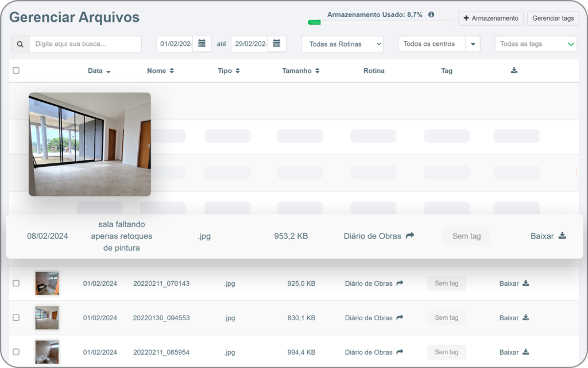Expand the Todos os centros dropdown arrow

coord(473,44)
